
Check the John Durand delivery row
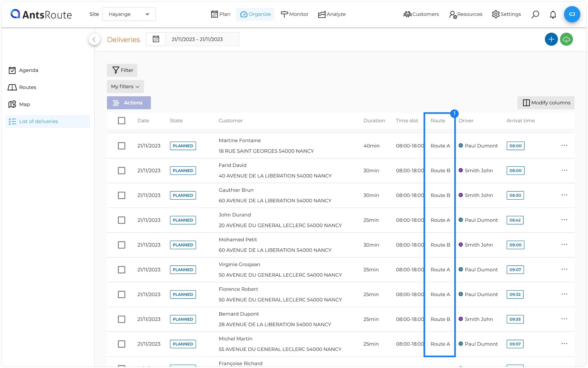click(122, 220)
